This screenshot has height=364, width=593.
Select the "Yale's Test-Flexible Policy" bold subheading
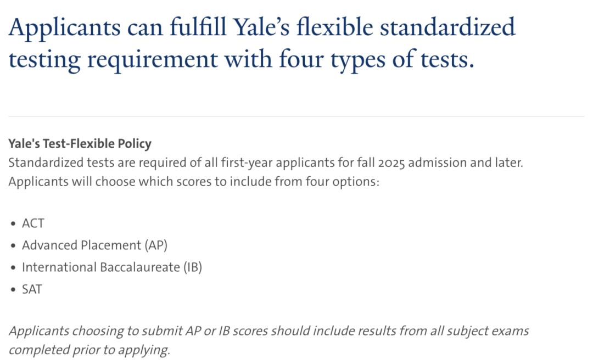click(x=80, y=144)
